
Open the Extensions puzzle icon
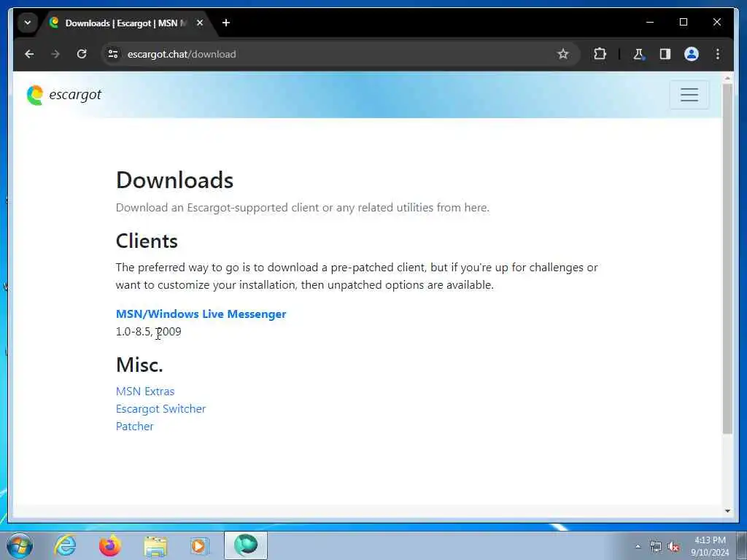point(600,54)
